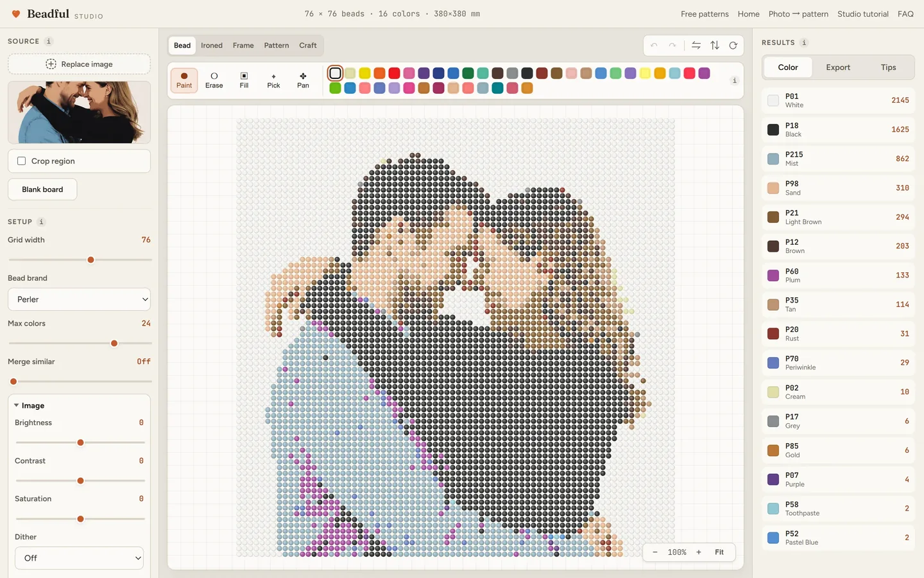Image resolution: width=924 pixels, height=578 pixels.
Task: Switch to the Ironed view tab
Action: [x=212, y=46]
